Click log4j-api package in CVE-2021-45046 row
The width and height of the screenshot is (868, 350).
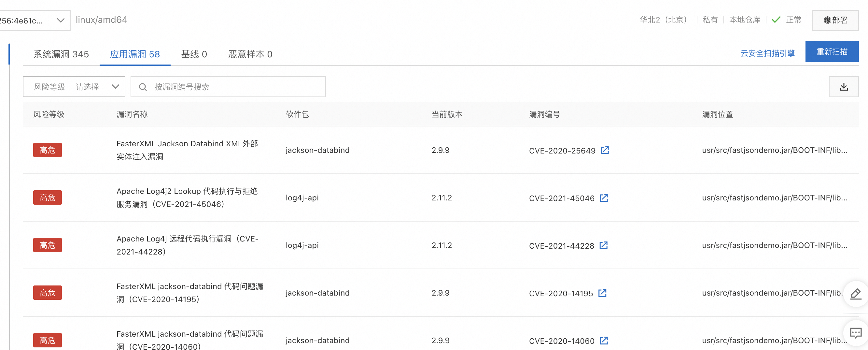click(302, 197)
